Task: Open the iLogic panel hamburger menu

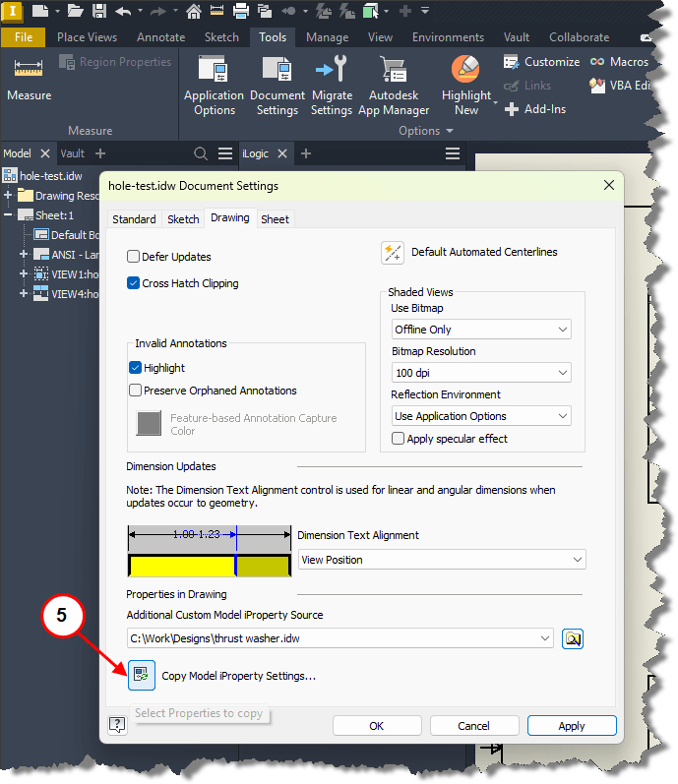Action: [x=453, y=153]
